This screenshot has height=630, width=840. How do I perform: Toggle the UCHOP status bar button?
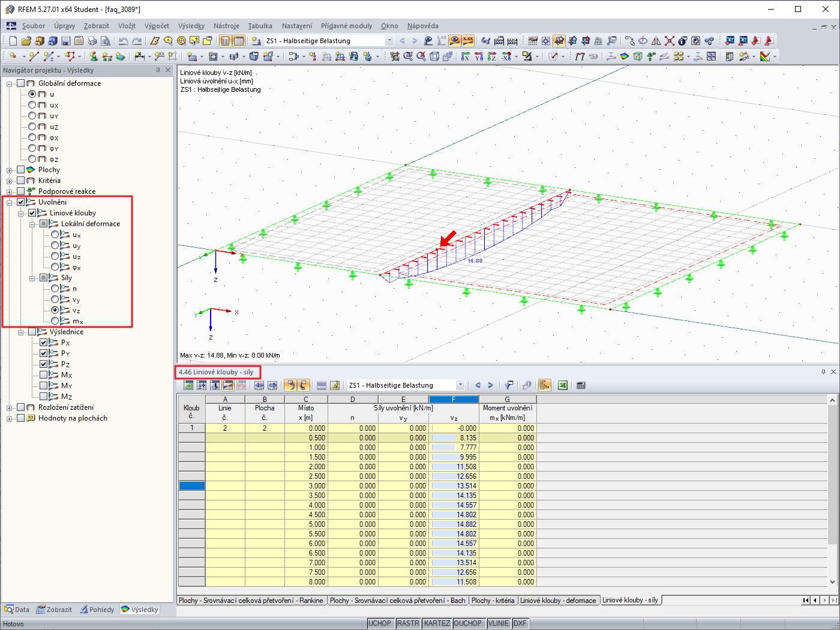[x=379, y=623]
